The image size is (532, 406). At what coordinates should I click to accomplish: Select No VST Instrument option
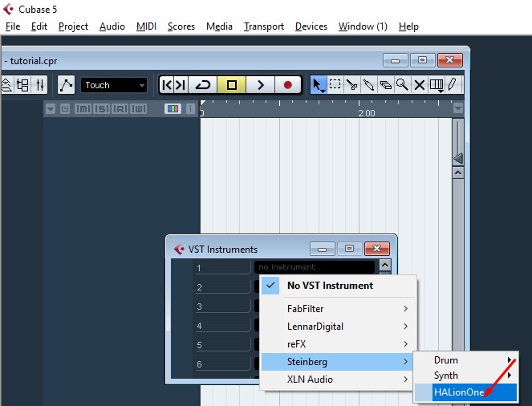tap(339, 286)
